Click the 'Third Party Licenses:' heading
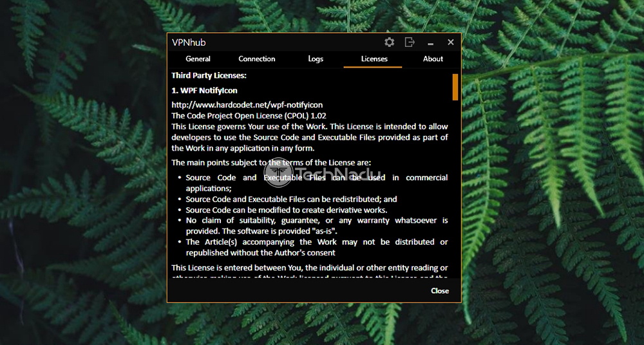This screenshot has width=644, height=345. pos(209,75)
